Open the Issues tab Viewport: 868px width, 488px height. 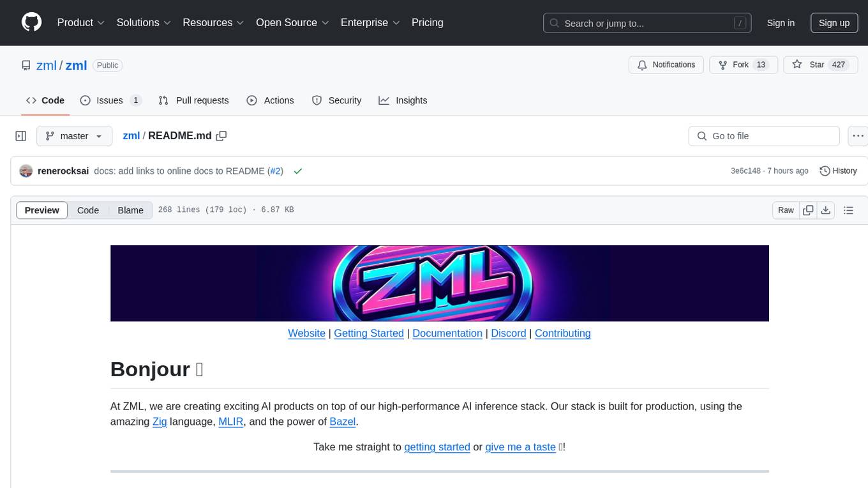(x=110, y=100)
